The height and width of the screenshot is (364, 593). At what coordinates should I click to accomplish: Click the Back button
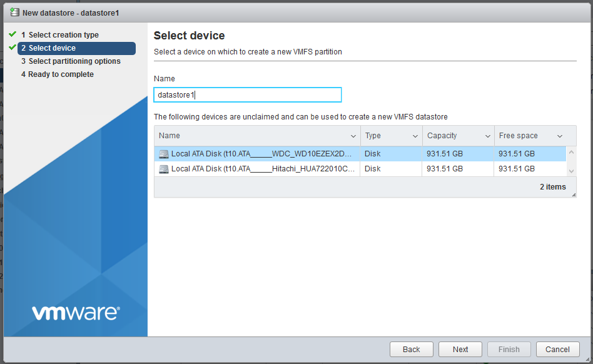click(x=411, y=349)
